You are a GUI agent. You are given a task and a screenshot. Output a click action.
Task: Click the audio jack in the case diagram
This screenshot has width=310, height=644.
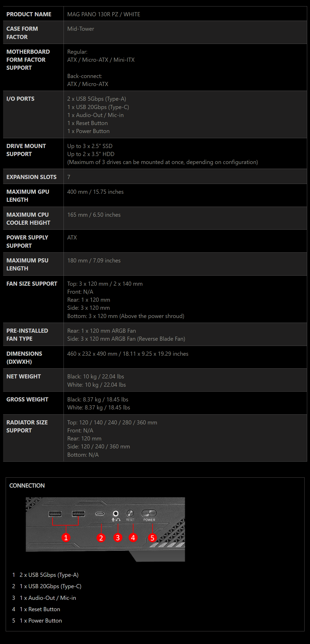(x=116, y=513)
